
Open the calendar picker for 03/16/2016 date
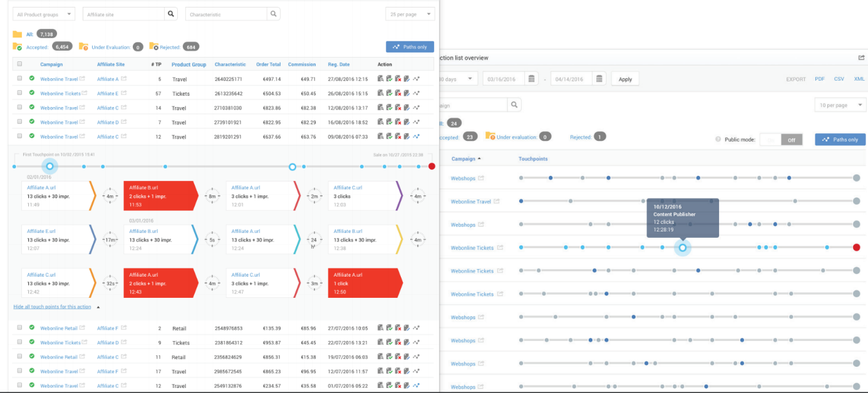pos(532,79)
